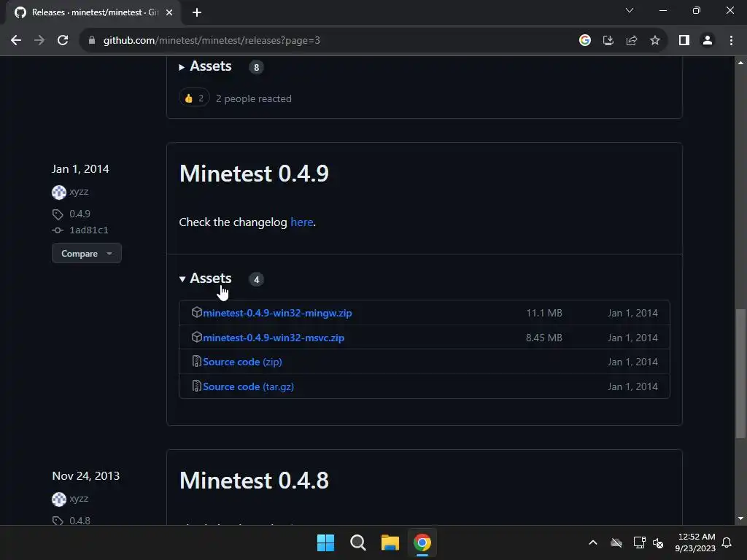Image resolution: width=747 pixels, height=560 pixels.
Task: Open the browser side panel
Action: (684, 41)
